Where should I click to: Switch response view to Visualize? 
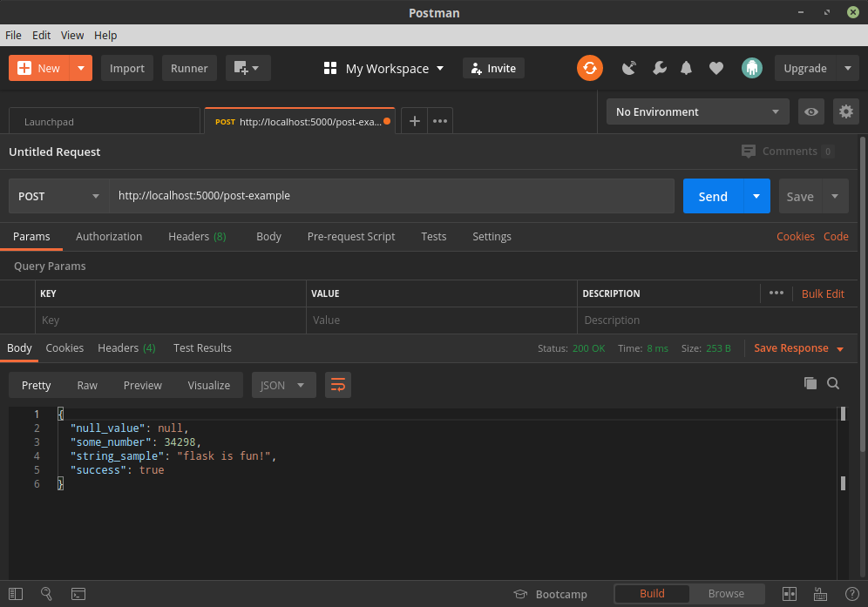point(208,385)
